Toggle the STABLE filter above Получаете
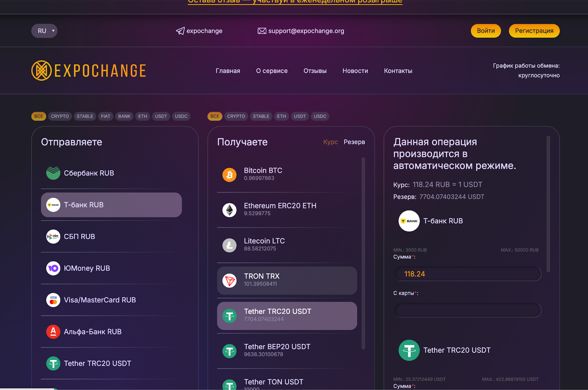 [x=261, y=116]
